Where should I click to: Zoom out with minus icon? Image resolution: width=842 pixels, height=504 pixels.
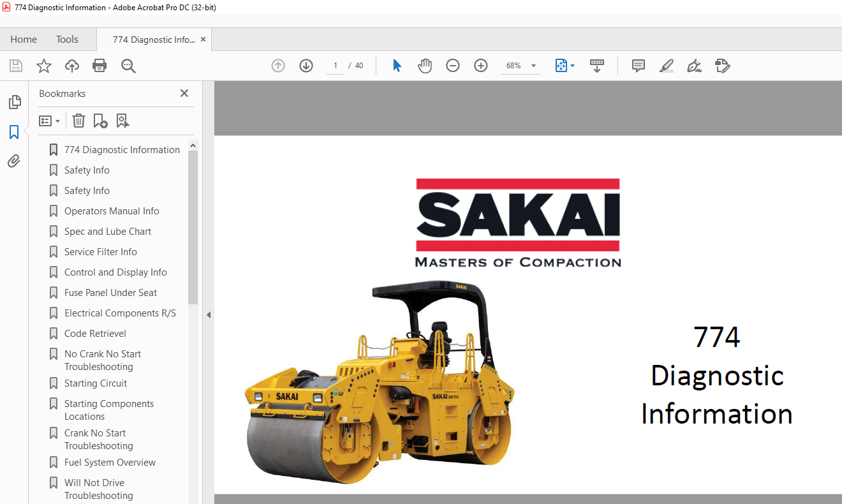point(453,66)
